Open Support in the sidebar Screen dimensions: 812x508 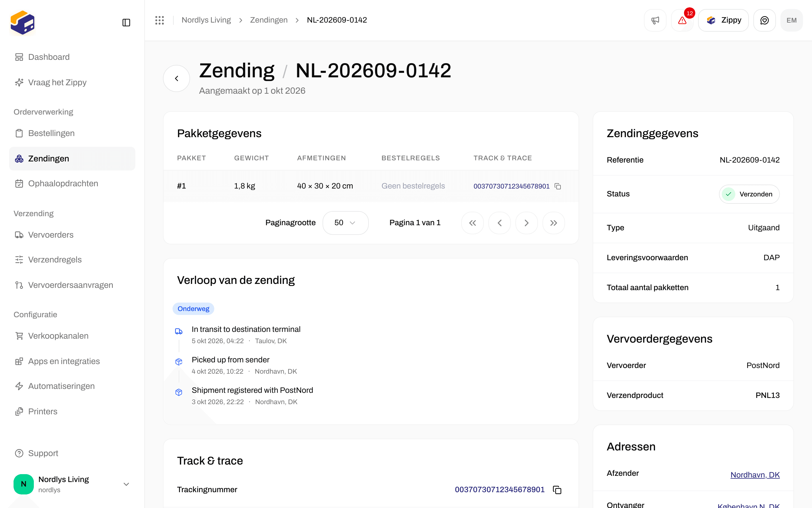72,453
